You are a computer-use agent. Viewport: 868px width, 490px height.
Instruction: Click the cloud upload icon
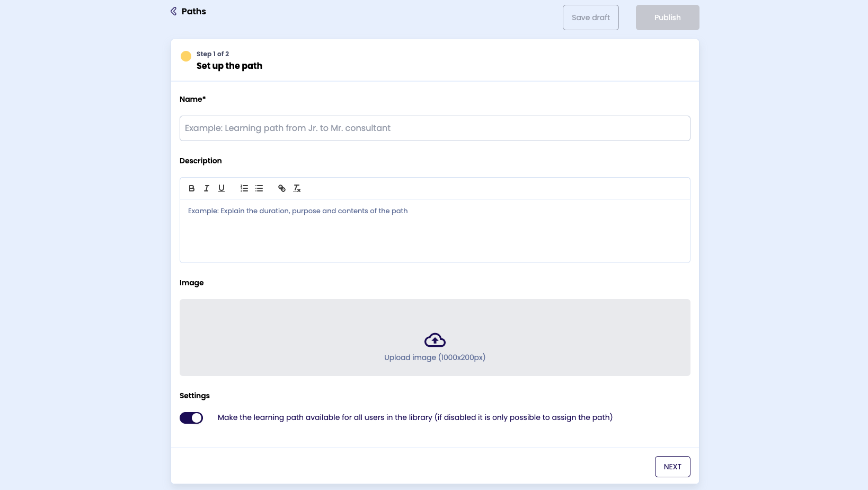(x=435, y=340)
